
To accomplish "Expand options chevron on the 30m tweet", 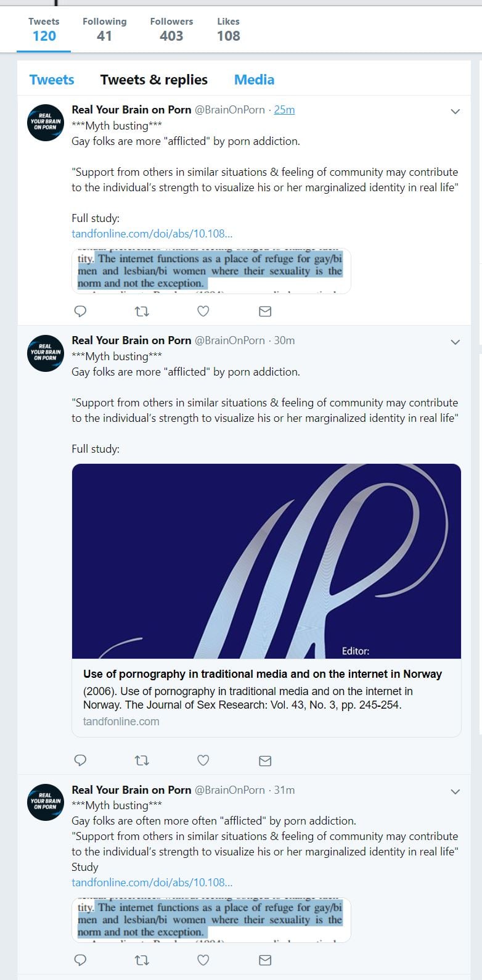I will click(455, 342).
